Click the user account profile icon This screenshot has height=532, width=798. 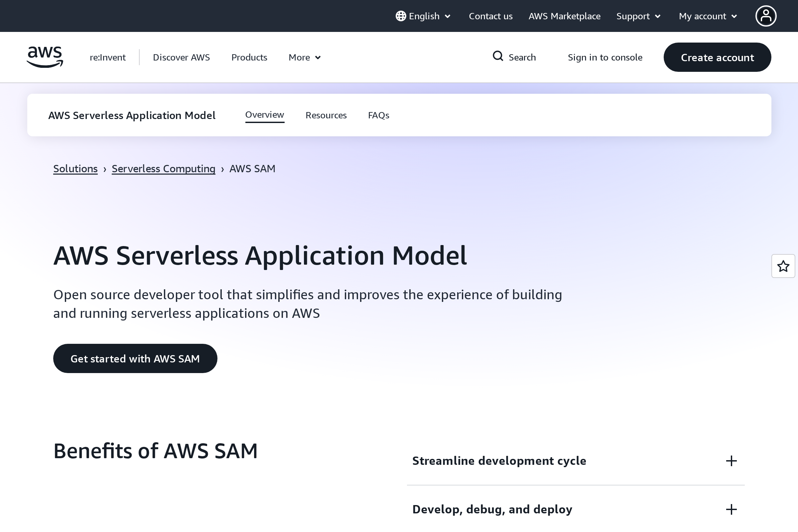[x=766, y=16]
